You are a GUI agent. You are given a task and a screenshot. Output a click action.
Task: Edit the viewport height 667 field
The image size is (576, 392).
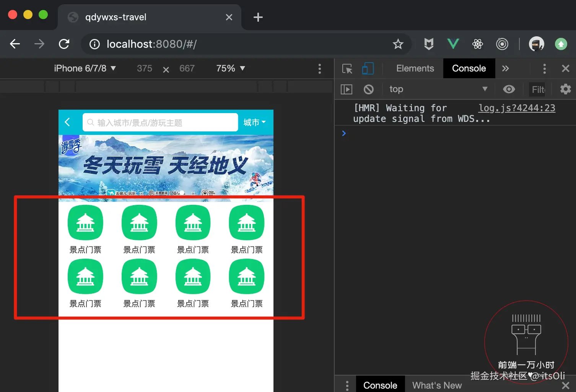187,68
